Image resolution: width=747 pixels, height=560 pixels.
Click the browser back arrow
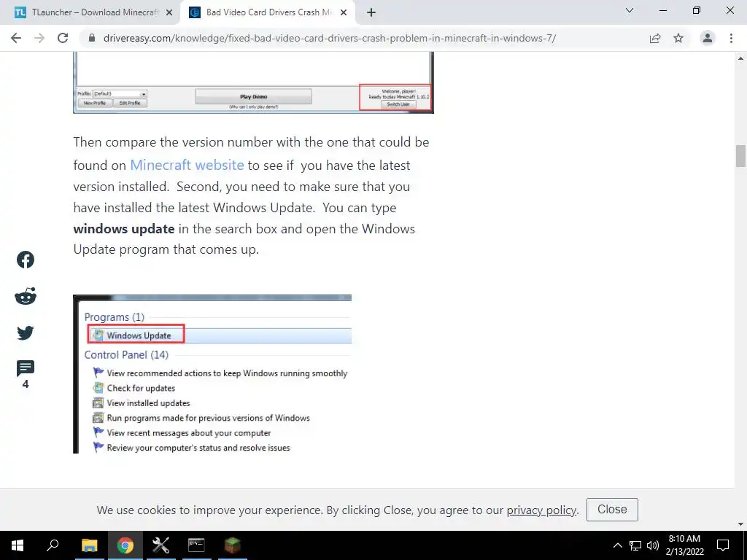pos(16,38)
